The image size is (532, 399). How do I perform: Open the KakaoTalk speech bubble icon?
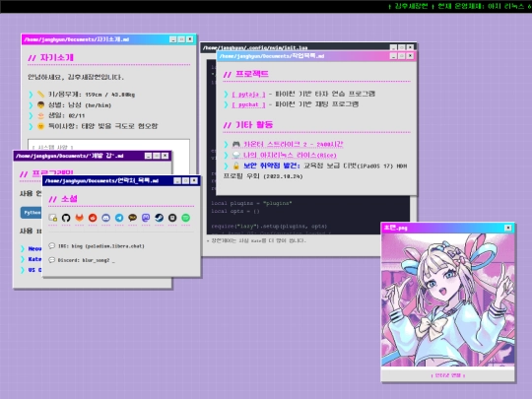click(132, 218)
